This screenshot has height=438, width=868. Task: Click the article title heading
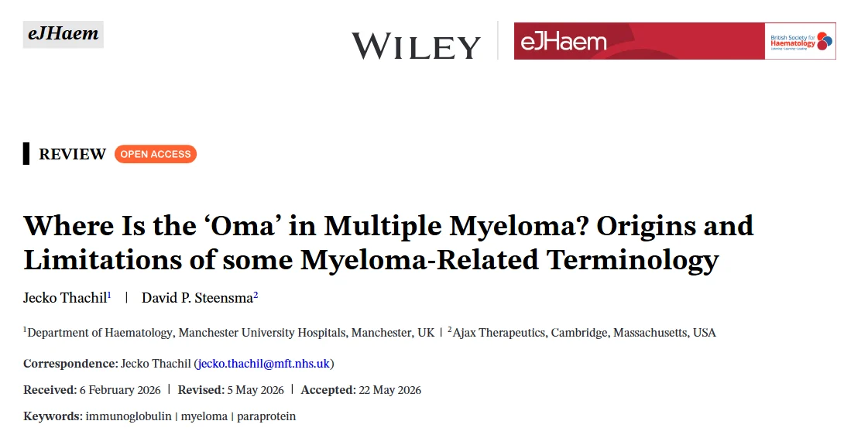tap(388, 242)
